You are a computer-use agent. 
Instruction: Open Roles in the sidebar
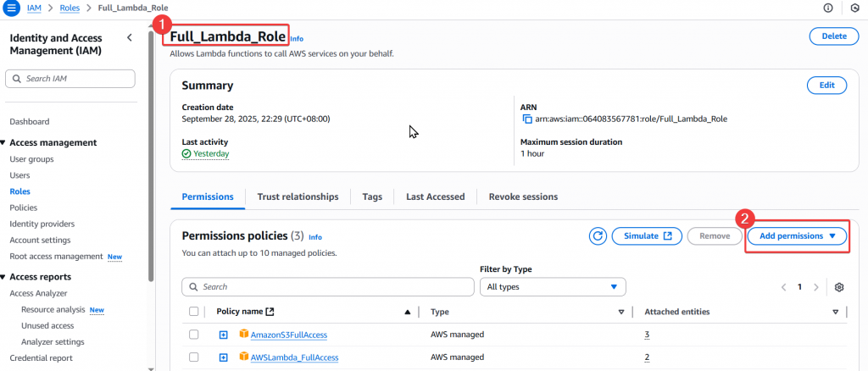pyautogui.click(x=20, y=191)
